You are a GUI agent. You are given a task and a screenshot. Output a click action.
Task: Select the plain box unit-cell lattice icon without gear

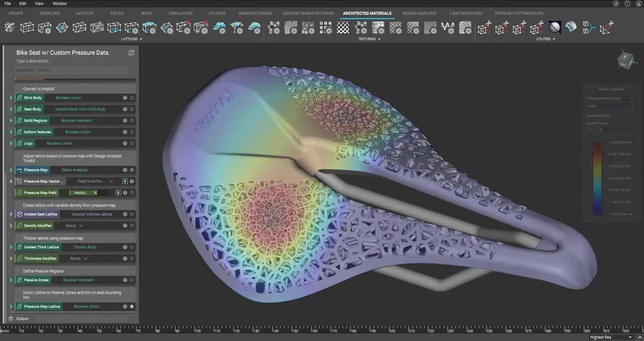[27, 28]
